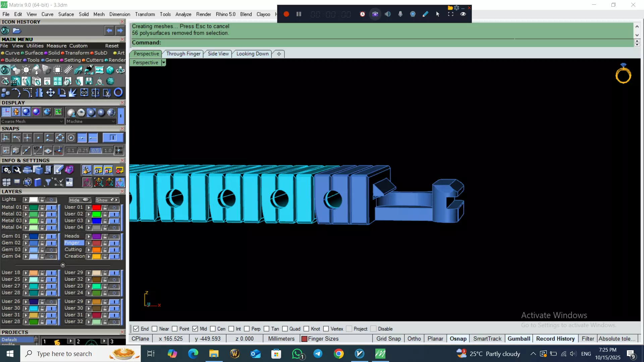
Task: Toggle the End osnap checkbox
Action: (x=136, y=329)
